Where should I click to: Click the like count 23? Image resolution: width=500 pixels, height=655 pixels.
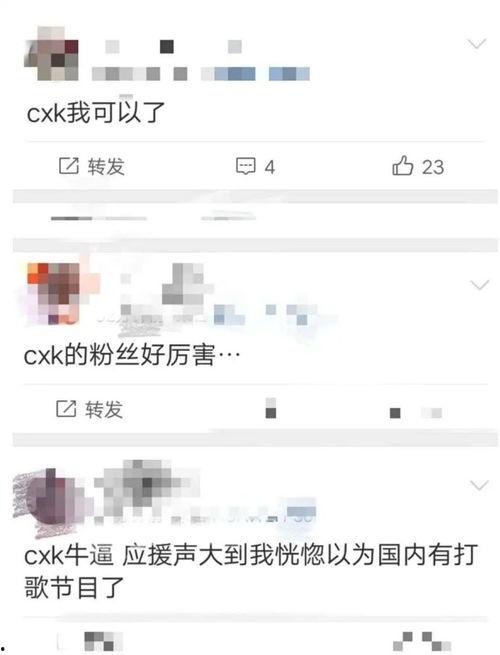pyautogui.click(x=433, y=167)
